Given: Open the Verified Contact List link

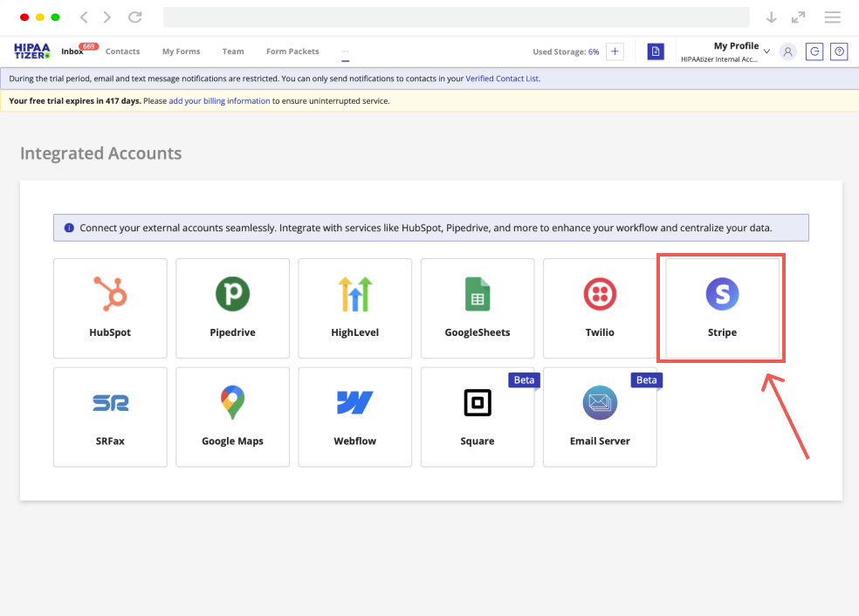Looking at the screenshot, I should tap(502, 79).
